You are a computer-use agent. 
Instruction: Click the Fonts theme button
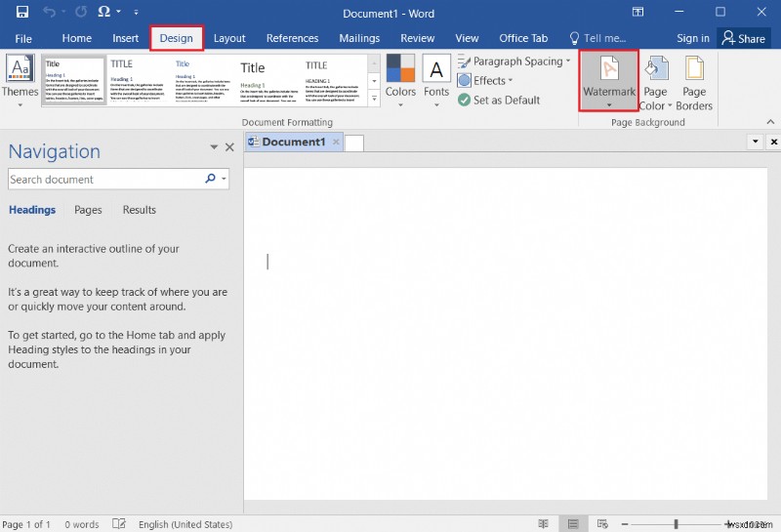pos(436,78)
